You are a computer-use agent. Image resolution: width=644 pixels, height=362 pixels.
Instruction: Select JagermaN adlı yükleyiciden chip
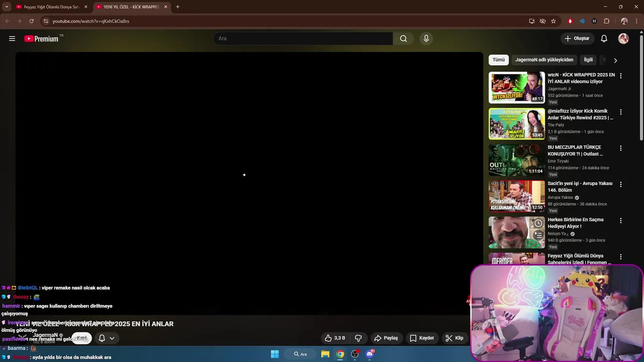click(544, 60)
